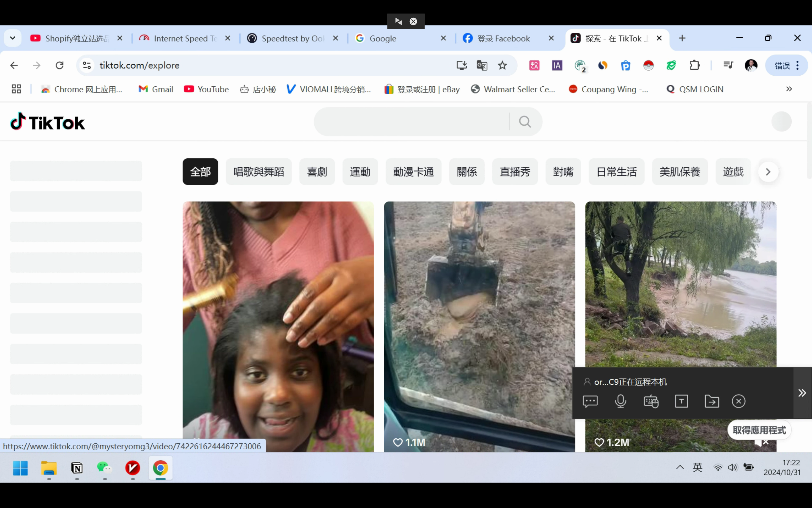Select the 唱歌與舞蹈 category chip
This screenshot has height=508, width=812.
(259, 172)
